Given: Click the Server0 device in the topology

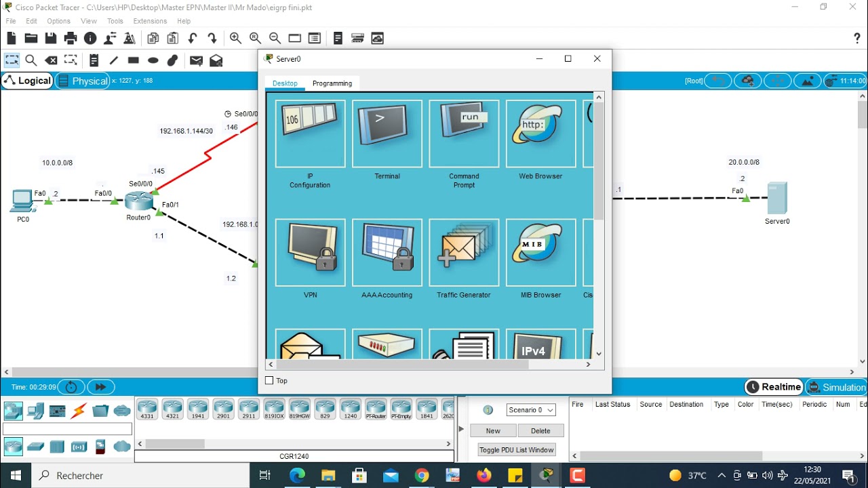Looking at the screenshot, I should [x=777, y=199].
